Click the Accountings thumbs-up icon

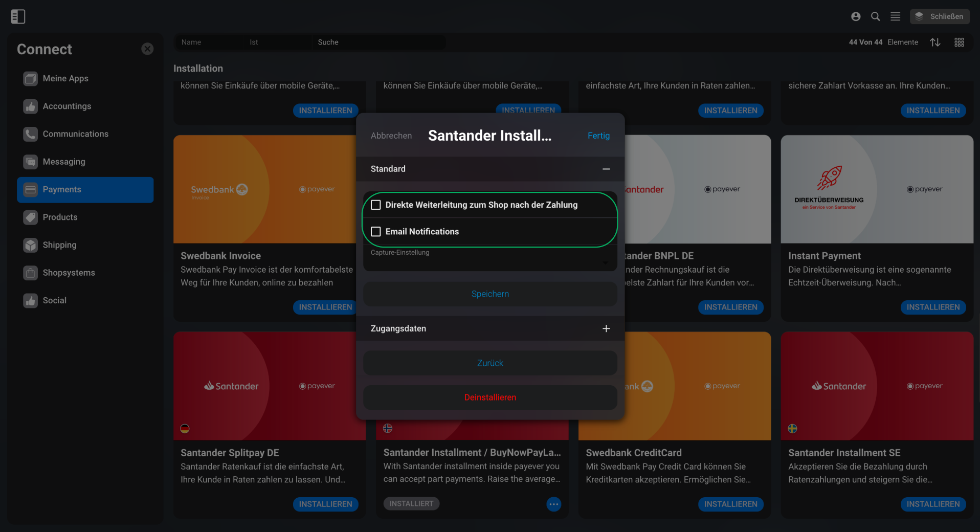(31, 106)
